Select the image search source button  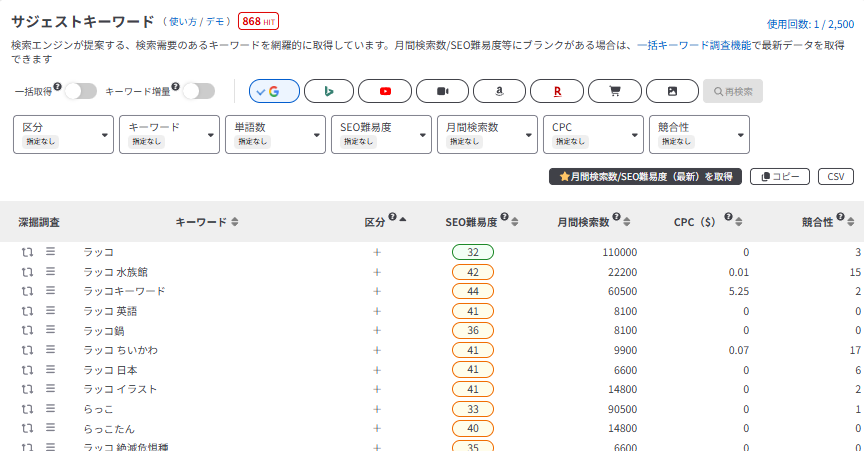pyautogui.click(x=672, y=92)
